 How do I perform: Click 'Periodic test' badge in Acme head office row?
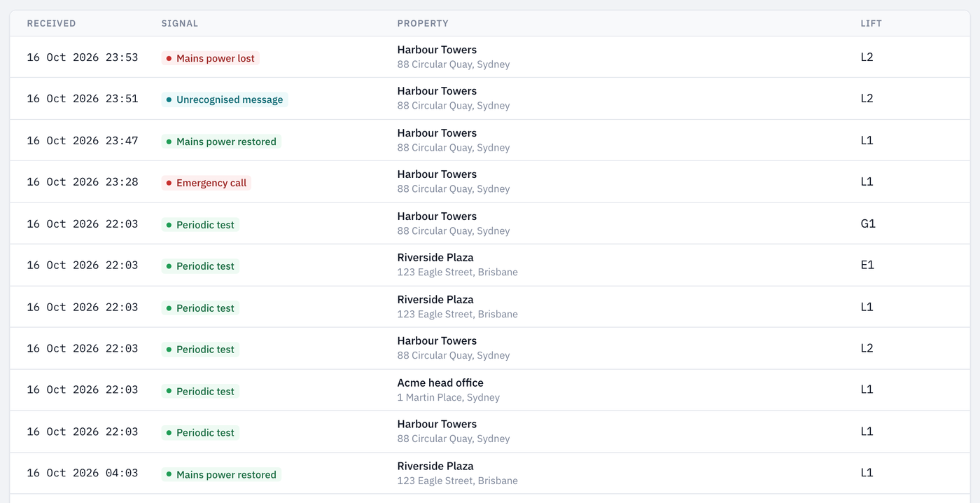click(x=200, y=391)
